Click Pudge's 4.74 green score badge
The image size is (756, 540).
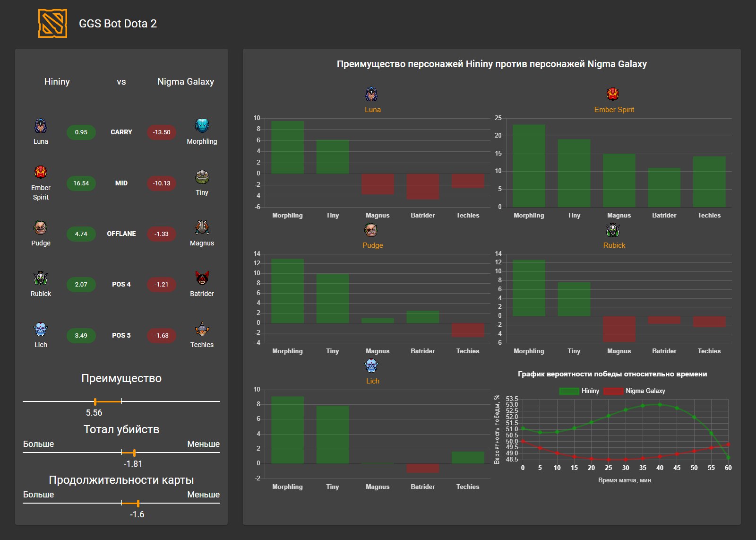point(81,234)
